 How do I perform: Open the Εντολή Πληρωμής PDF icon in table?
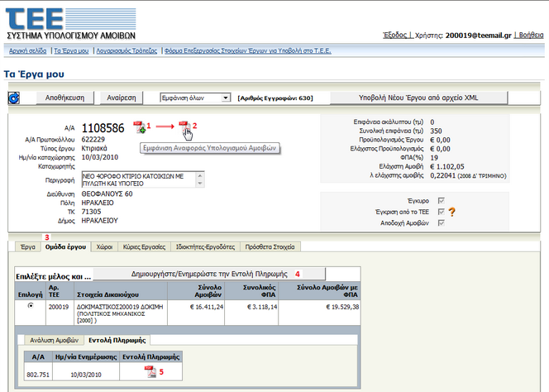pyautogui.click(x=150, y=371)
